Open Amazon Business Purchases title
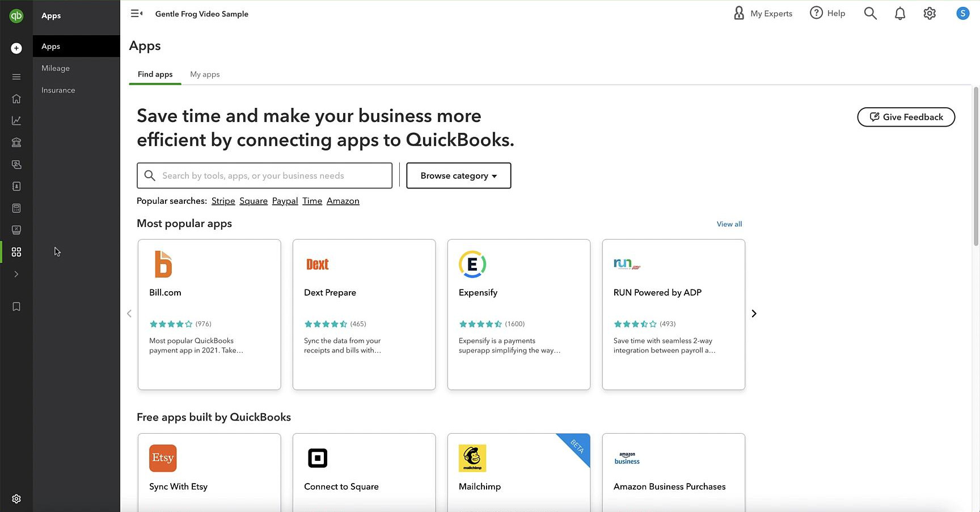980x512 pixels. pos(669,486)
